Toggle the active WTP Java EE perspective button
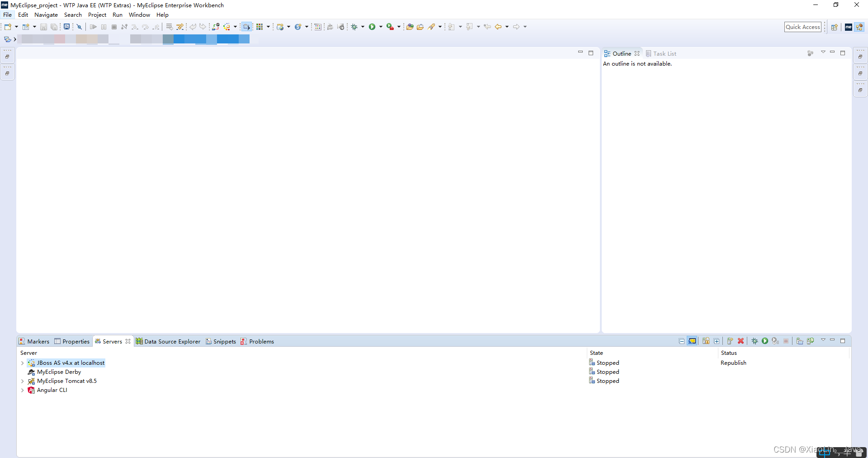Image resolution: width=868 pixels, height=458 pixels. coord(859,27)
